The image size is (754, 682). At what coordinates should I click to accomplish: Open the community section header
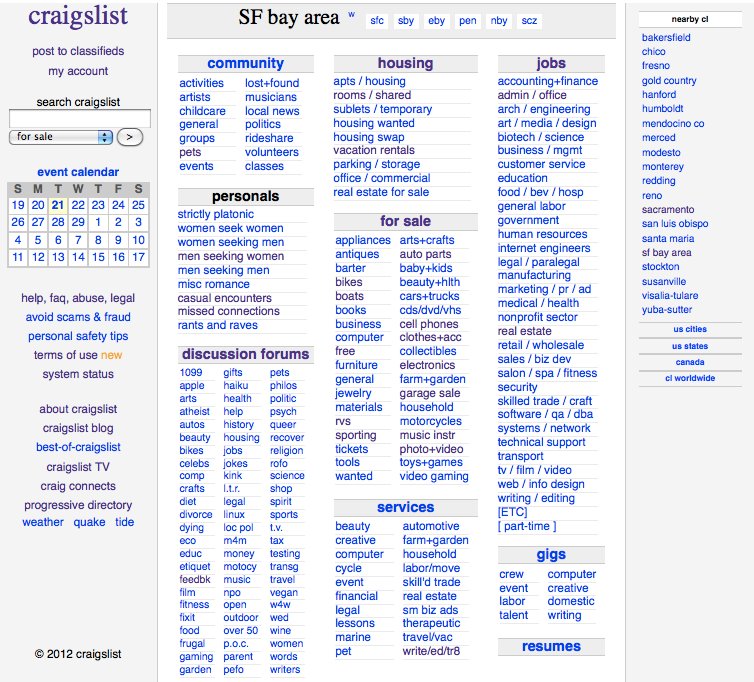245,63
